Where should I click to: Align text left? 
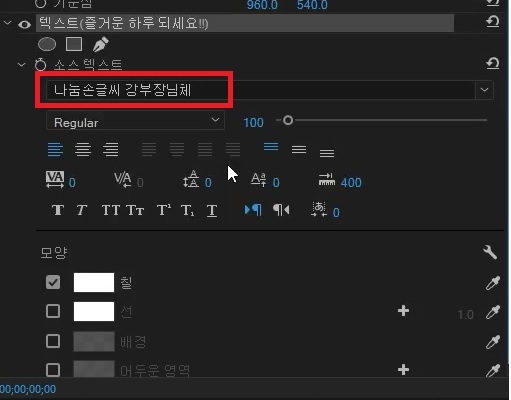55,149
